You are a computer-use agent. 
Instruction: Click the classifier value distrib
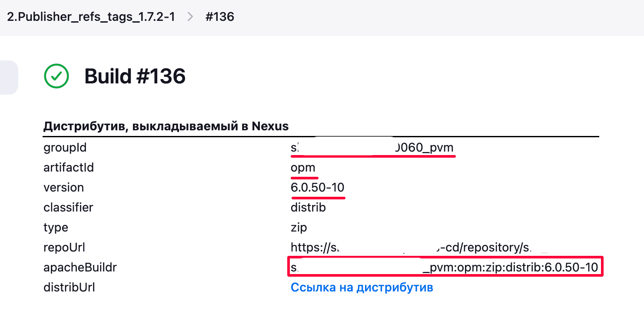click(308, 208)
